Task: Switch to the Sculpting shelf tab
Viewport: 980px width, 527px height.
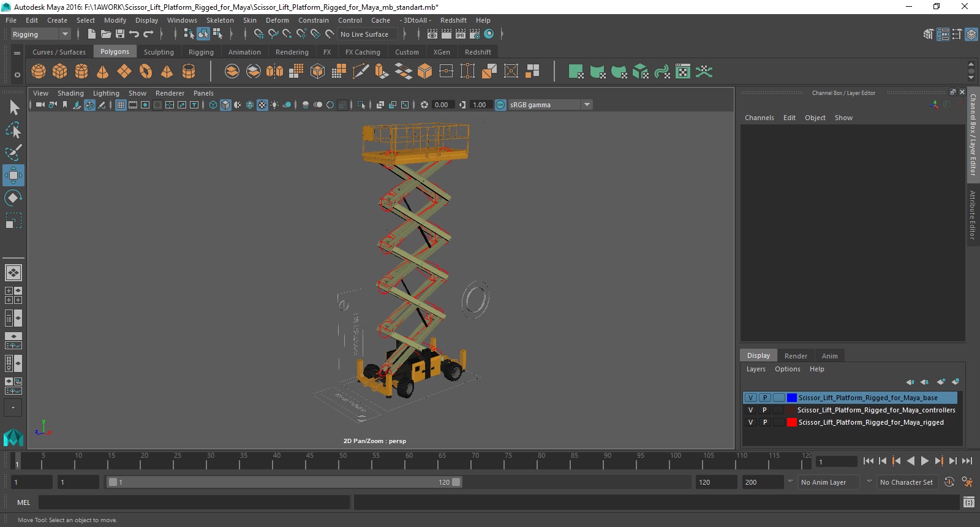Action: 159,52
